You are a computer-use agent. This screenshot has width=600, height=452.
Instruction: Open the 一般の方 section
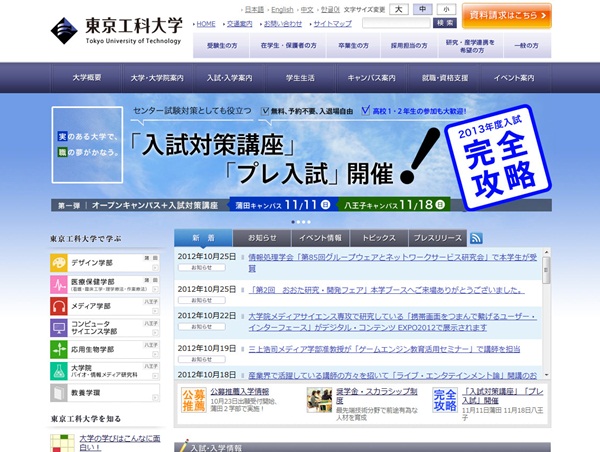click(x=527, y=46)
